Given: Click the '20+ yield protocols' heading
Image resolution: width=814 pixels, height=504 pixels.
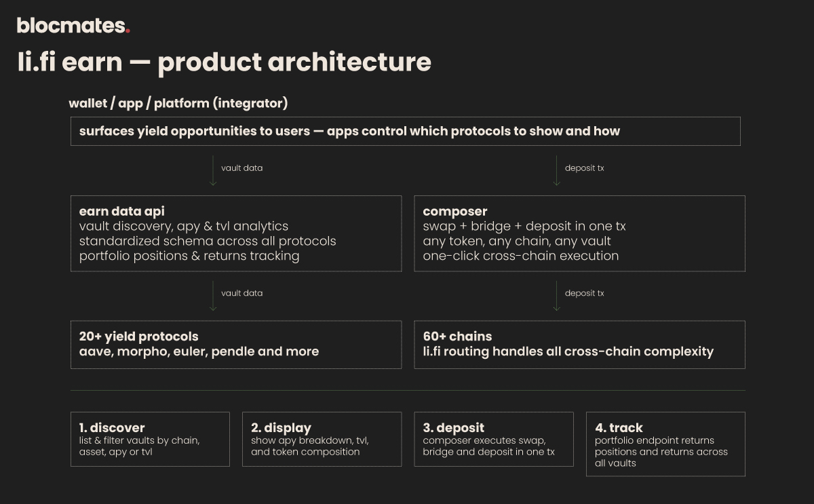Looking at the screenshot, I should [139, 336].
